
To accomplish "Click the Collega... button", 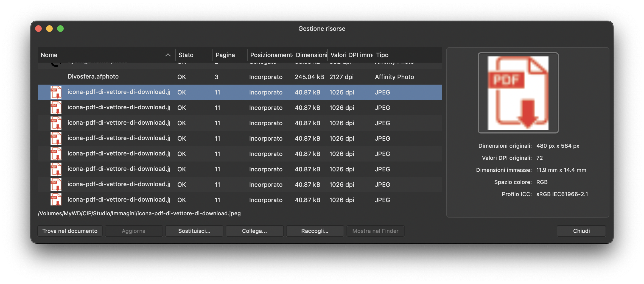I will click(x=254, y=231).
